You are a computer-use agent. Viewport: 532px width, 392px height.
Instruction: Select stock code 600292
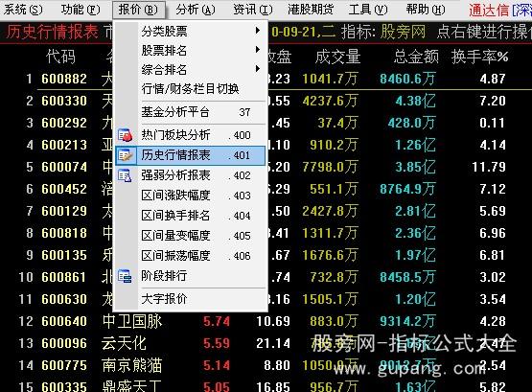point(64,123)
